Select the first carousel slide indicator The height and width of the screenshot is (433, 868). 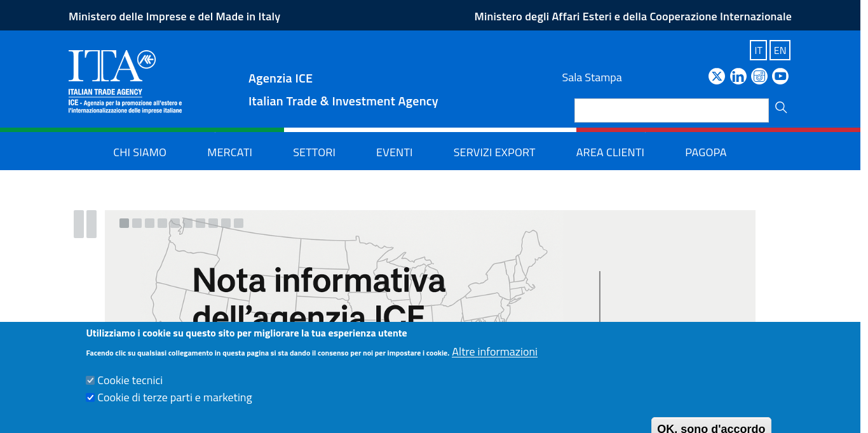(124, 223)
